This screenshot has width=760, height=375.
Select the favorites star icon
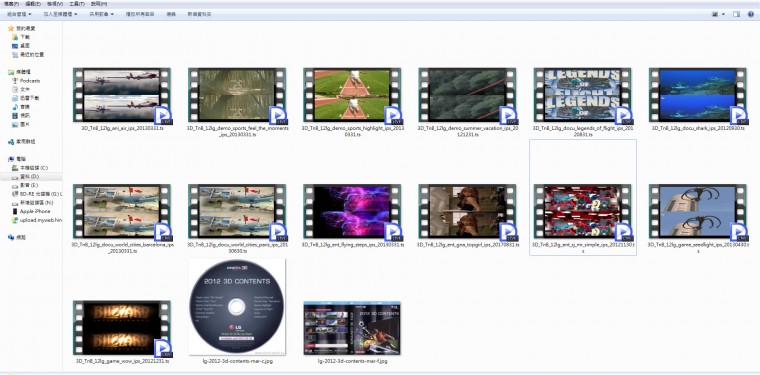[x=11, y=29]
